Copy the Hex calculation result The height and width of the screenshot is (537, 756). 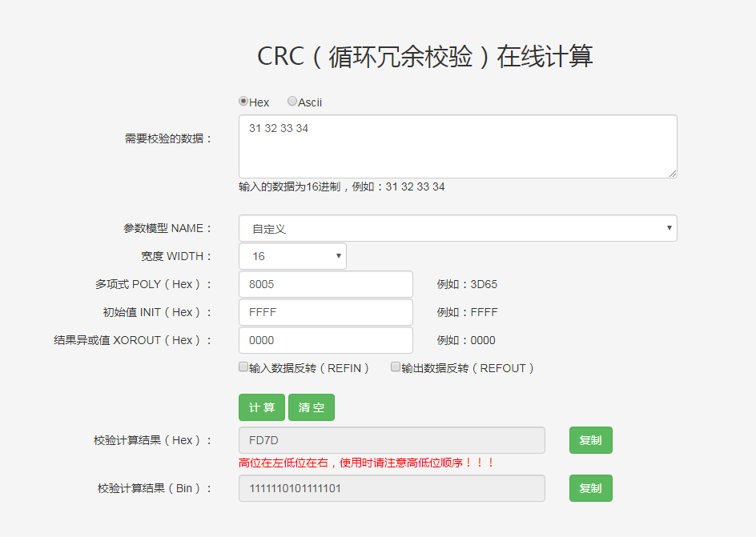(x=590, y=440)
